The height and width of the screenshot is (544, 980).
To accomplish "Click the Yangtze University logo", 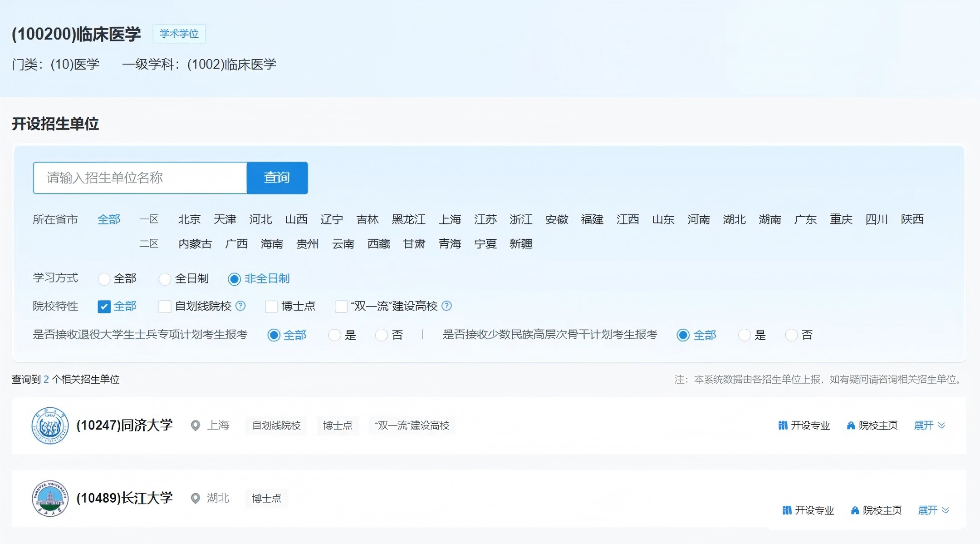I will 50,498.
